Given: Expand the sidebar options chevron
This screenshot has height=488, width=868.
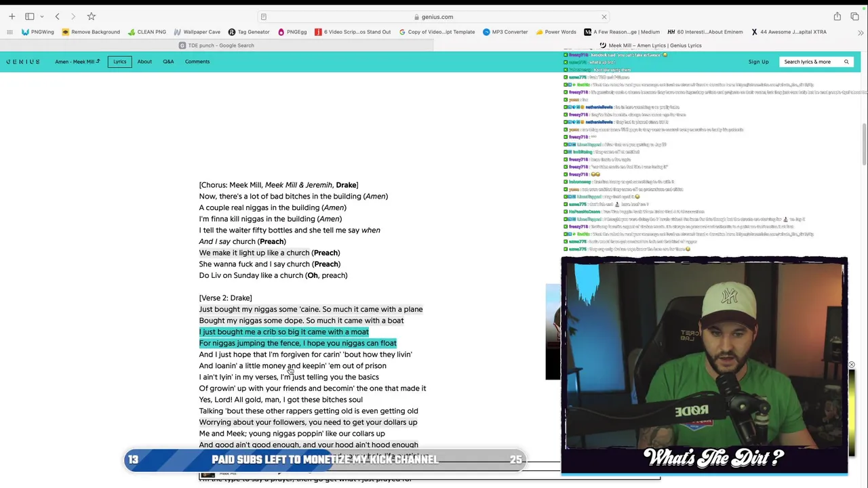Looking at the screenshot, I should pyautogui.click(x=41, y=16).
